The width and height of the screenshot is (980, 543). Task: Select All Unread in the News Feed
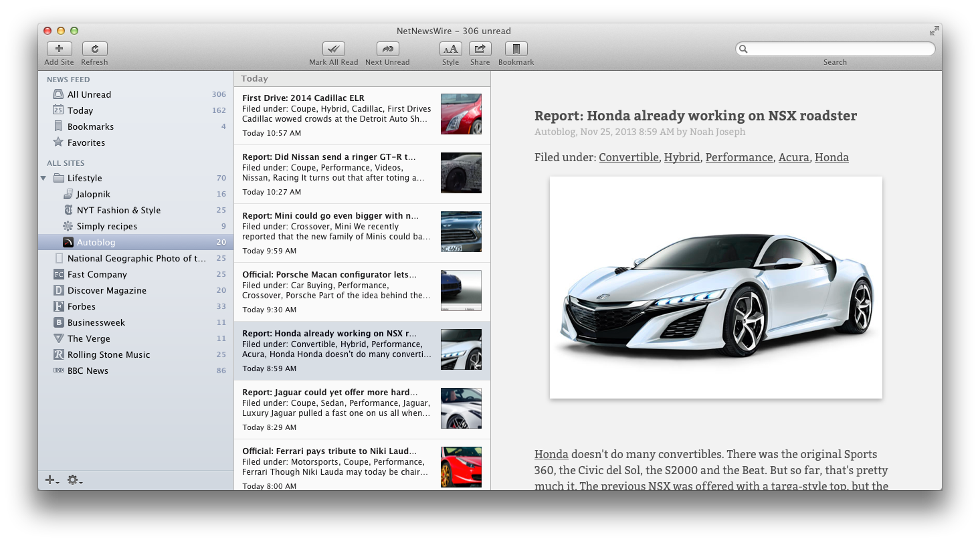pos(89,94)
